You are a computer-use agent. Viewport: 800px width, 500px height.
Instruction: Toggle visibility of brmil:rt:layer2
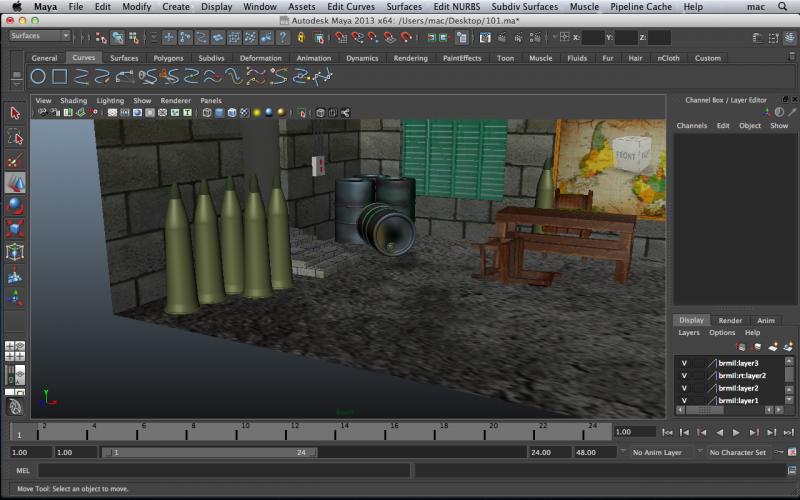point(684,376)
